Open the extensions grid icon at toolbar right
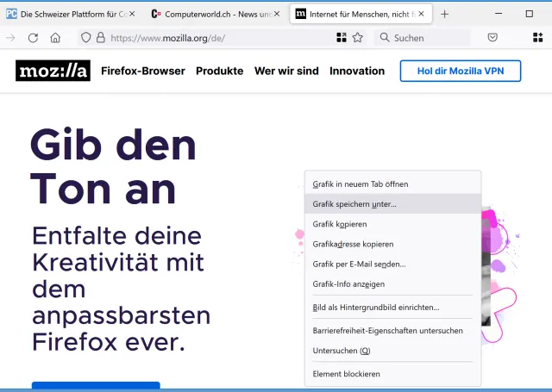The image size is (552, 392). pos(538,37)
